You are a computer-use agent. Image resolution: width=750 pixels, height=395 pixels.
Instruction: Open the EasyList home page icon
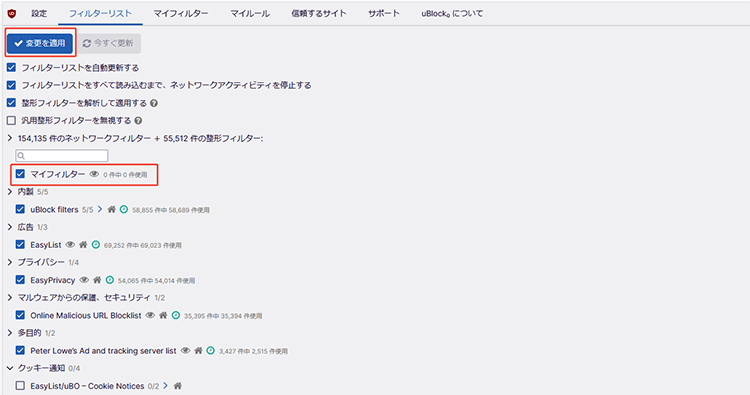tap(83, 245)
